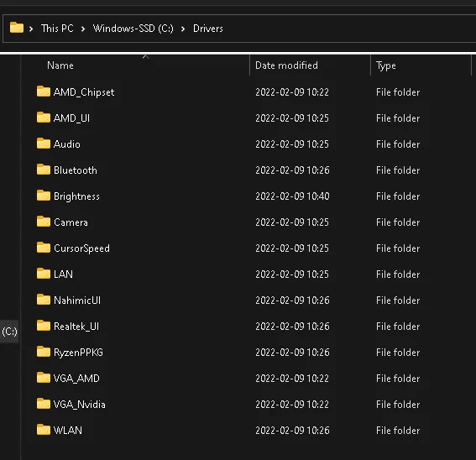Viewport: 476px width, 460px height.
Task: Click the CursorSpeed folder name
Action: pyautogui.click(x=81, y=248)
